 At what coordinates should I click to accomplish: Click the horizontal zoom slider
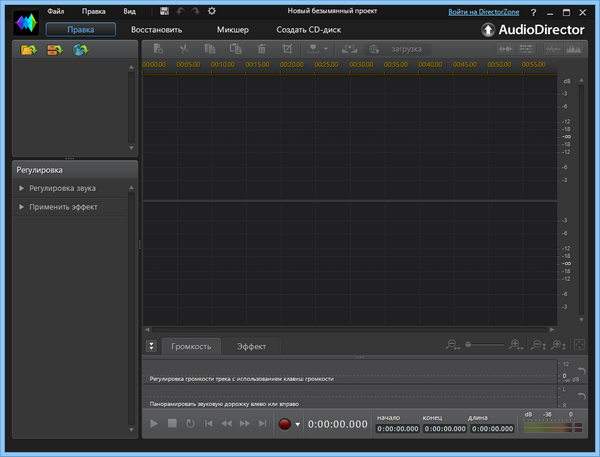tap(488, 345)
